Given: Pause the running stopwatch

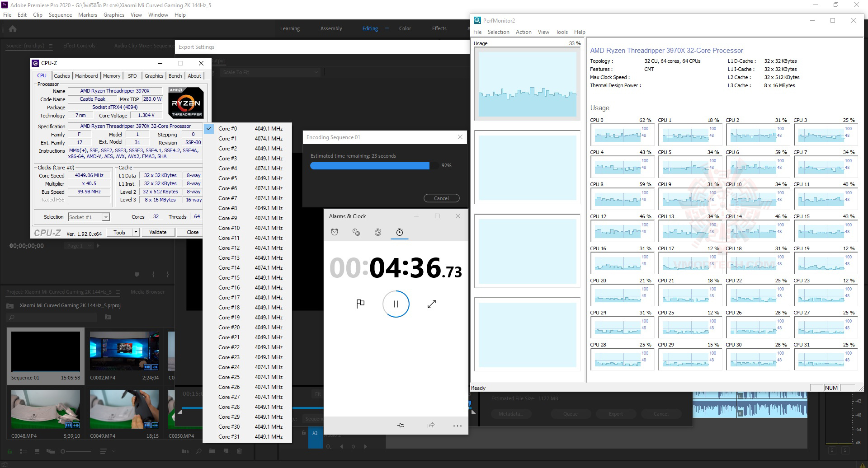Looking at the screenshot, I should (x=396, y=304).
